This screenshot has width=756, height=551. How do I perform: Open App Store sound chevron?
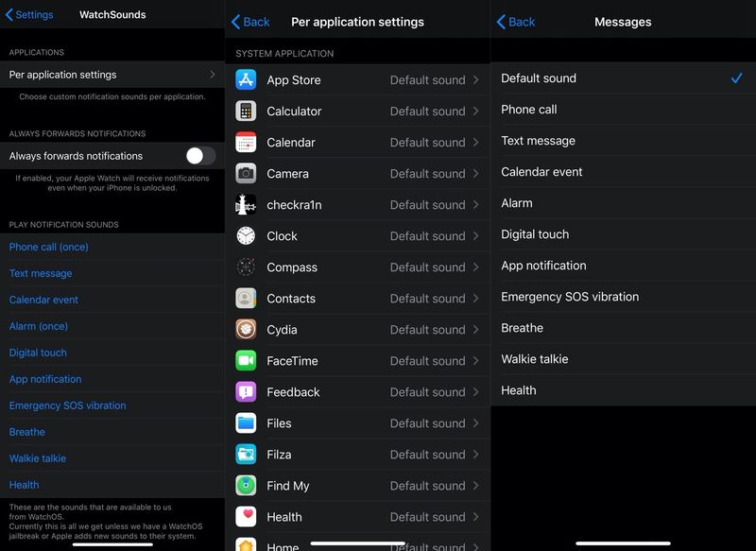476,80
